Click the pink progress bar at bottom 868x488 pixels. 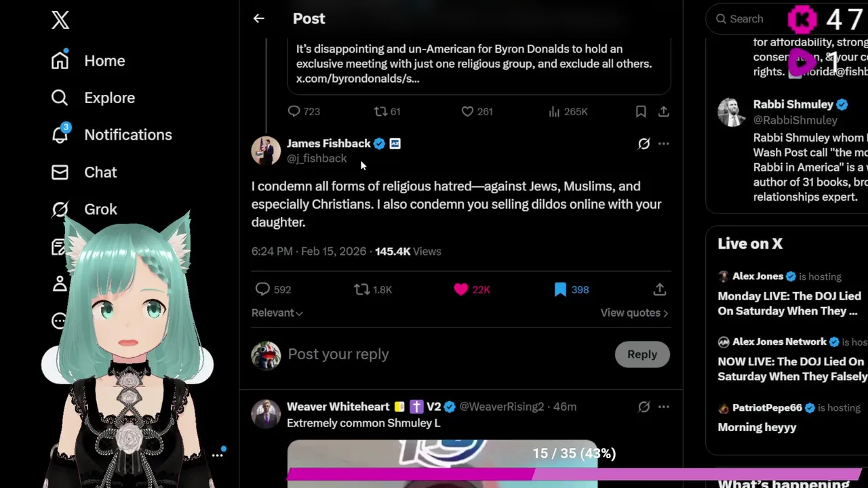tap(575, 474)
